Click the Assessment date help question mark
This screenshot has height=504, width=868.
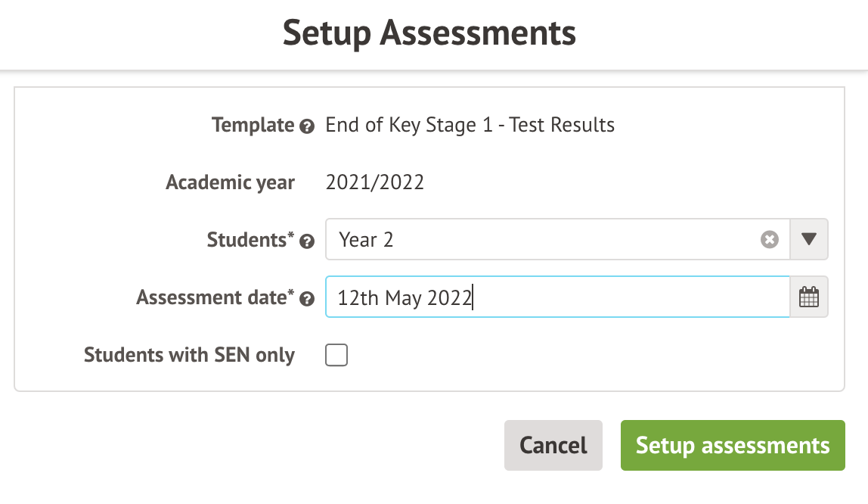pos(307,299)
